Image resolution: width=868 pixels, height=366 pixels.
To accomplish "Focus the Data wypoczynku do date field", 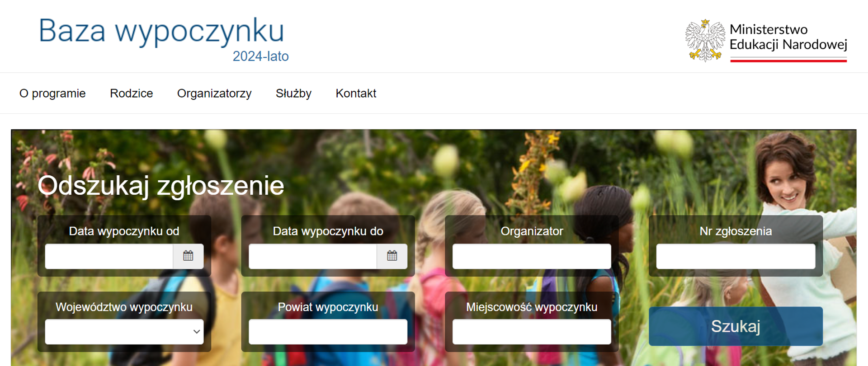I will [x=313, y=256].
